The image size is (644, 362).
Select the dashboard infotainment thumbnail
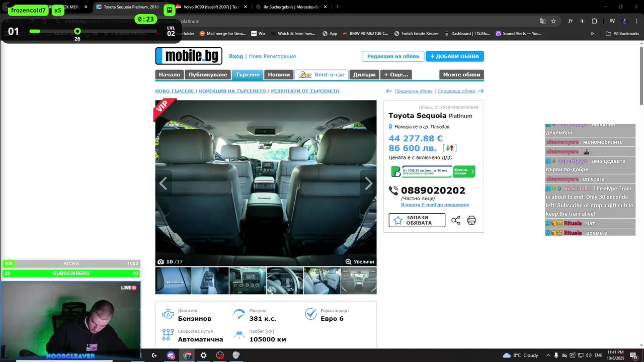click(x=248, y=281)
